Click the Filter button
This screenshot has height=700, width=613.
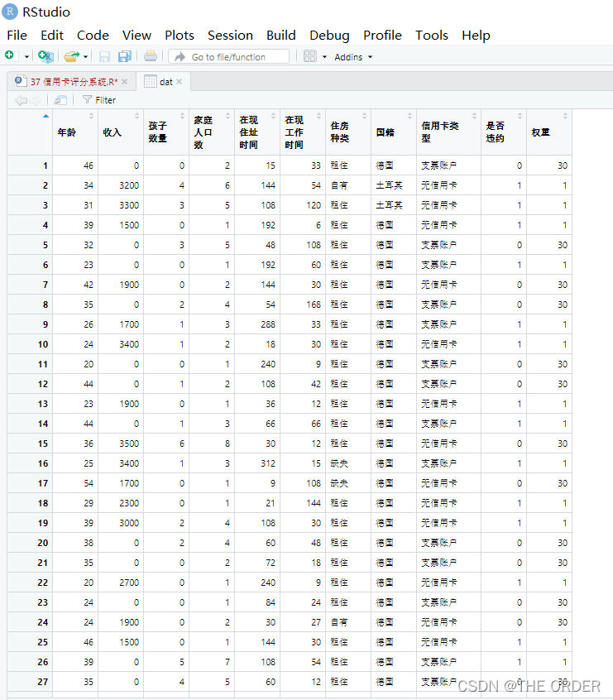pos(99,100)
